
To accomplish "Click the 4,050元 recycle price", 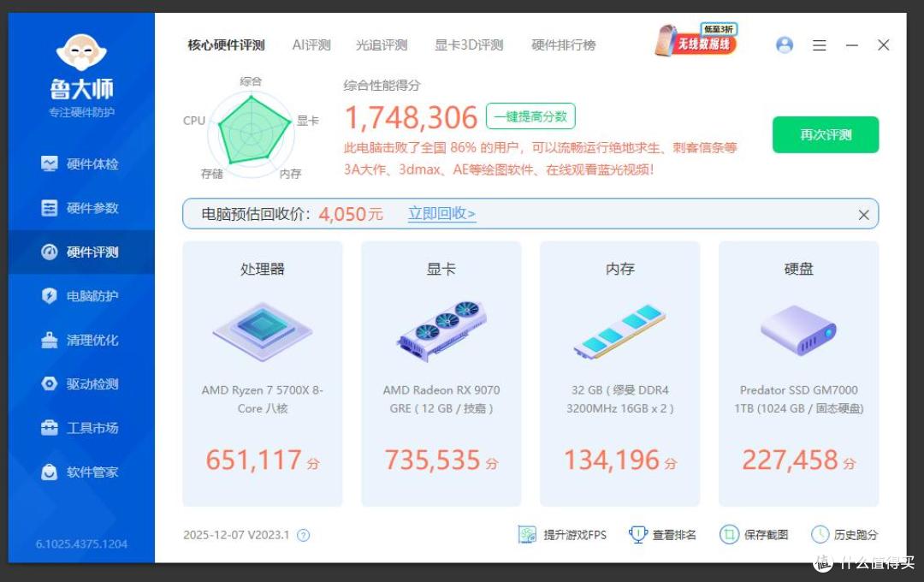I will click(x=351, y=214).
